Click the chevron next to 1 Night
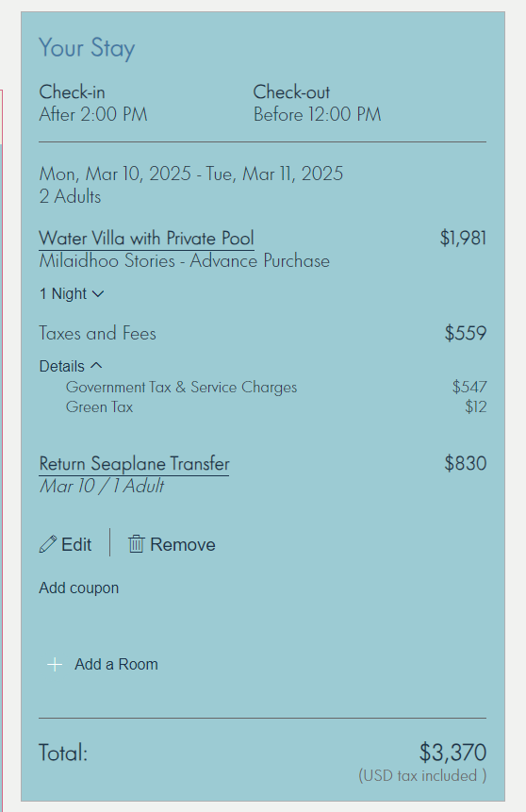Viewport: 526px width, 812px height. tap(98, 293)
